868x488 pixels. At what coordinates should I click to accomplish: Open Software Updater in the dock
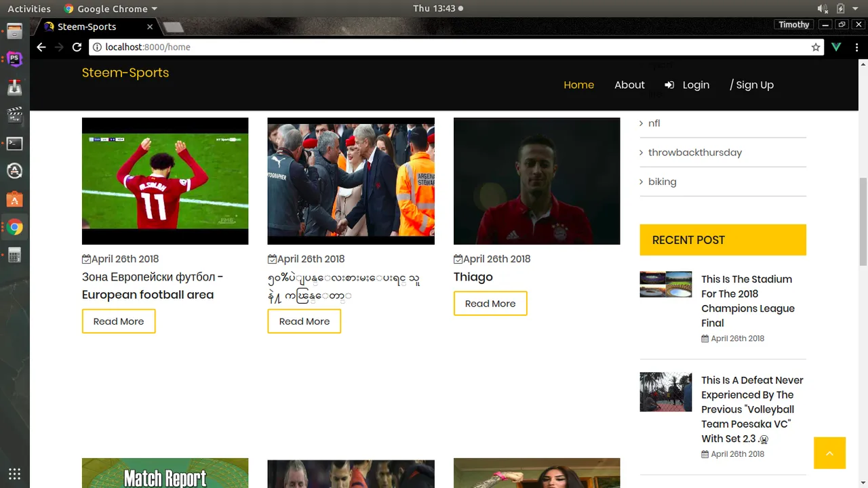click(x=14, y=171)
